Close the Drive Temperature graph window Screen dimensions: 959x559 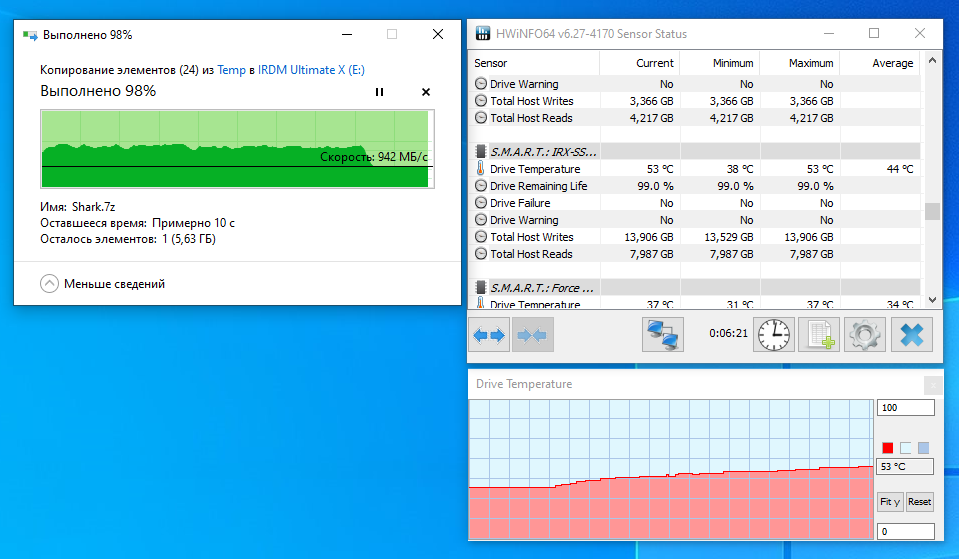933,385
